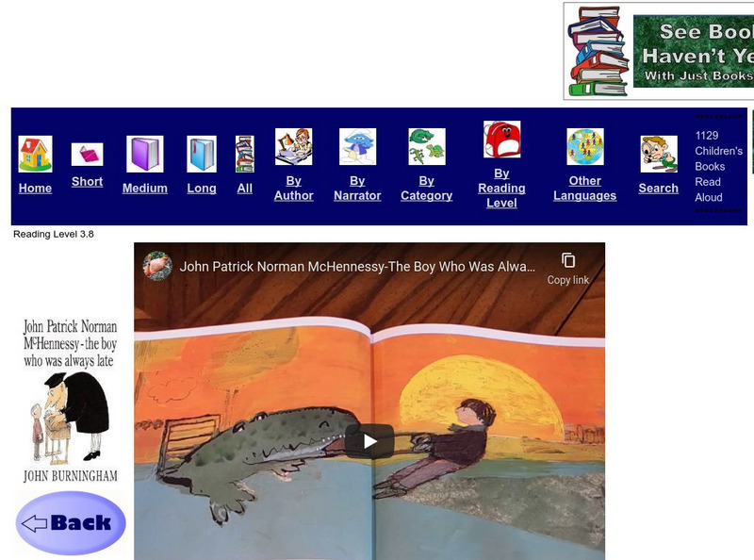Open the By Author writer icon
This screenshot has height=560, width=754.
click(293, 147)
